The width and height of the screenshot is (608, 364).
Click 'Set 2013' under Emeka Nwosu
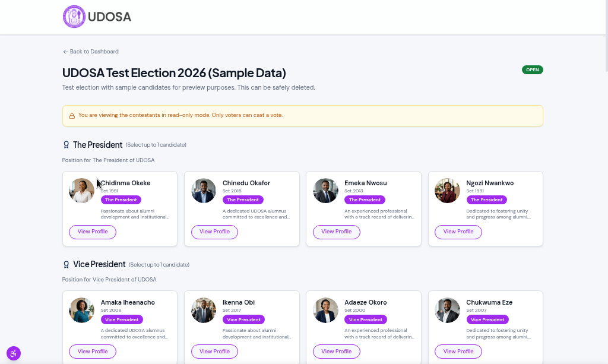coord(354,191)
